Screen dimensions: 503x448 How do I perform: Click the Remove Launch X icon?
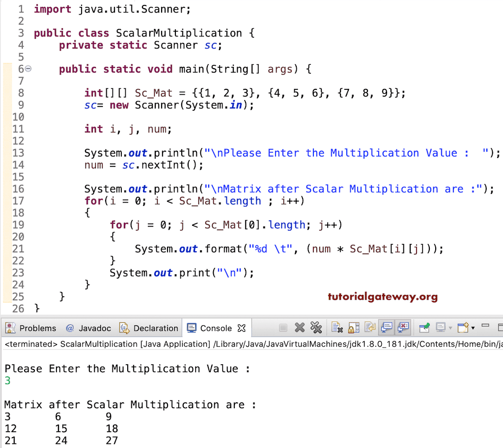pyautogui.click(x=300, y=328)
